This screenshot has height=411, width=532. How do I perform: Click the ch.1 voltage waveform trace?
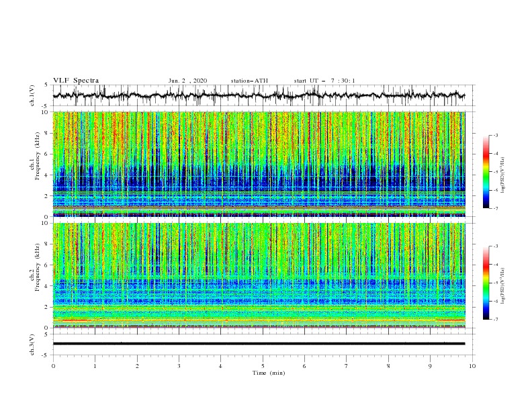coord(259,95)
